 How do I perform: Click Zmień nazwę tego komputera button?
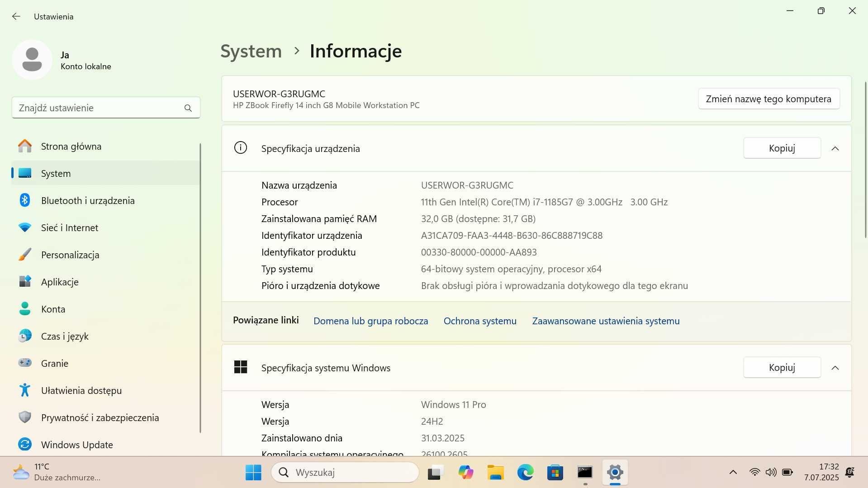[768, 99]
